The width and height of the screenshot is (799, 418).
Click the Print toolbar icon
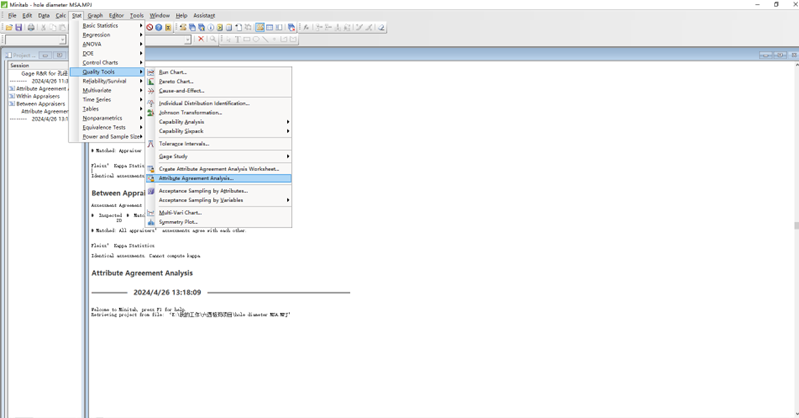coord(31,28)
